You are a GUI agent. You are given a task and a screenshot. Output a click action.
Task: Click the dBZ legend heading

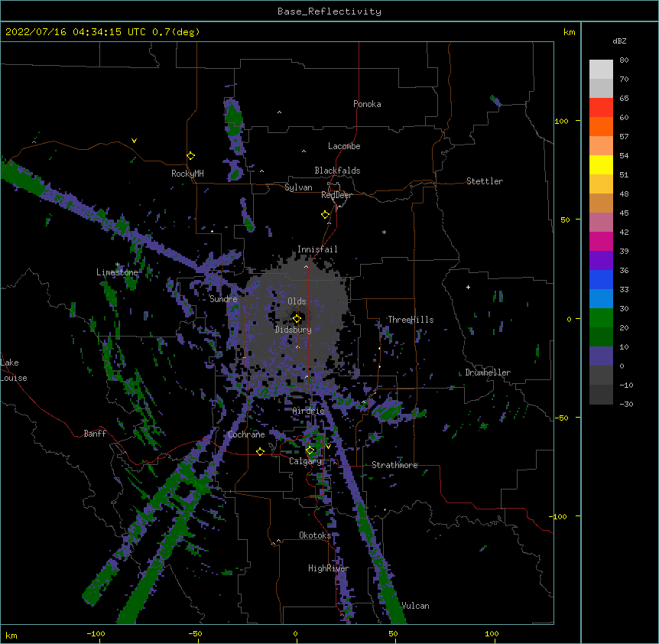tap(619, 41)
